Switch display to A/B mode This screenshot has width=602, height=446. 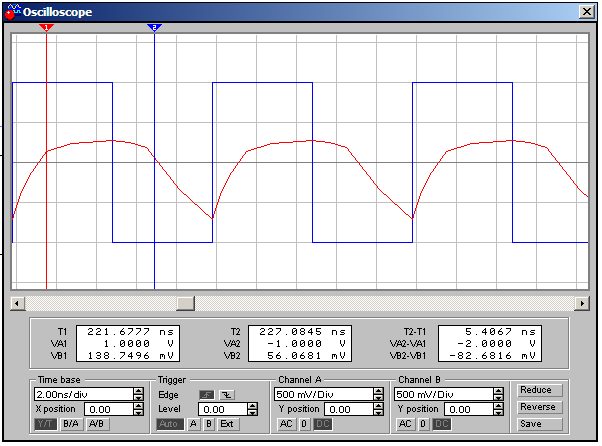(x=97, y=424)
